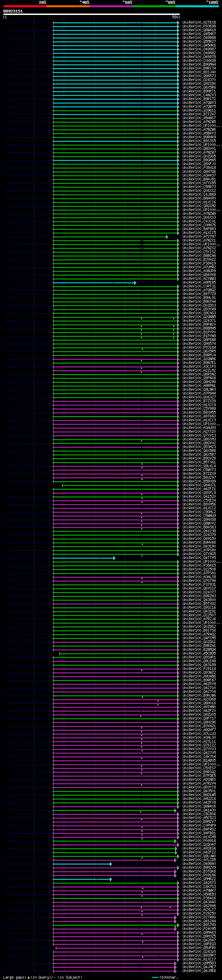Click the hit label UniRef100_P29114
This screenshot has height=980, width=222.
click(x=199, y=669)
